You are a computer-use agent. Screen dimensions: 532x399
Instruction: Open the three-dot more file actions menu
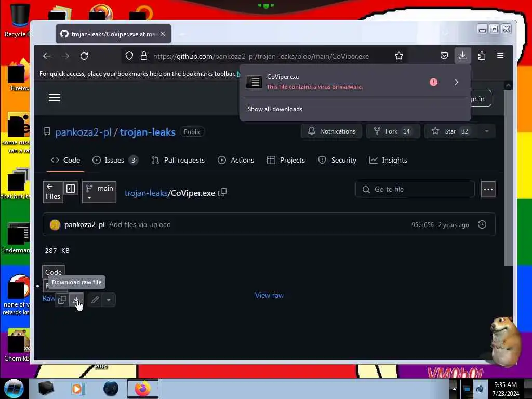(x=488, y=189)
